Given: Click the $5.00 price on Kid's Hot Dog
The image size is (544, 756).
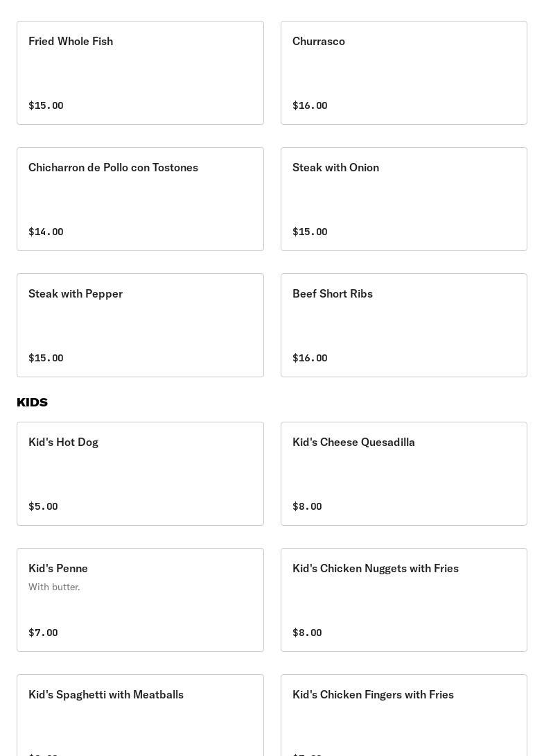Looking at the screenshot, I should pos(43,506).
